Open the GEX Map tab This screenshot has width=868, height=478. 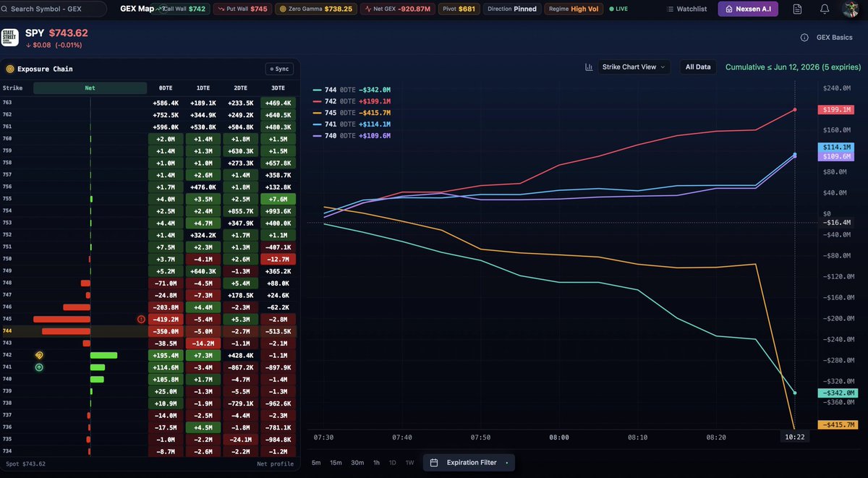[x=135, y=9]
